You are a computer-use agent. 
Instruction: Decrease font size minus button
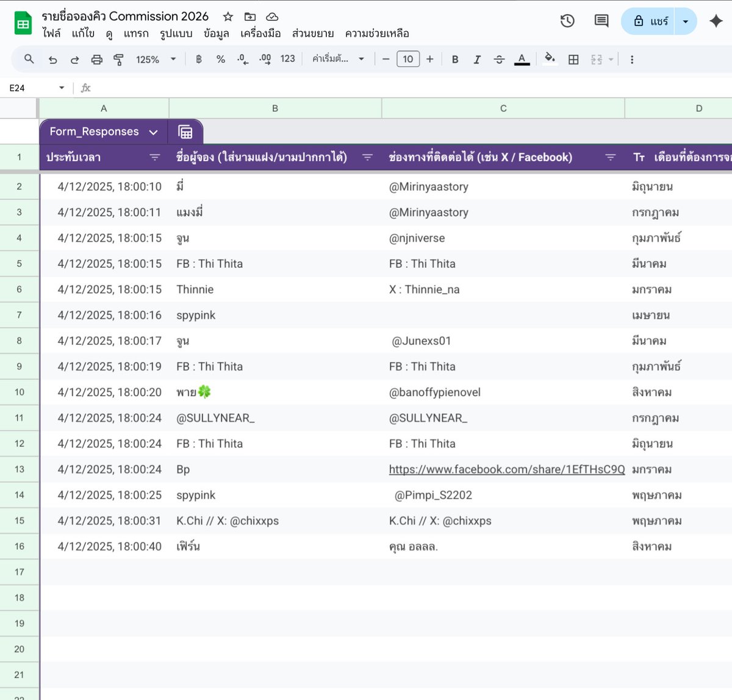click(x=386, y=59)
